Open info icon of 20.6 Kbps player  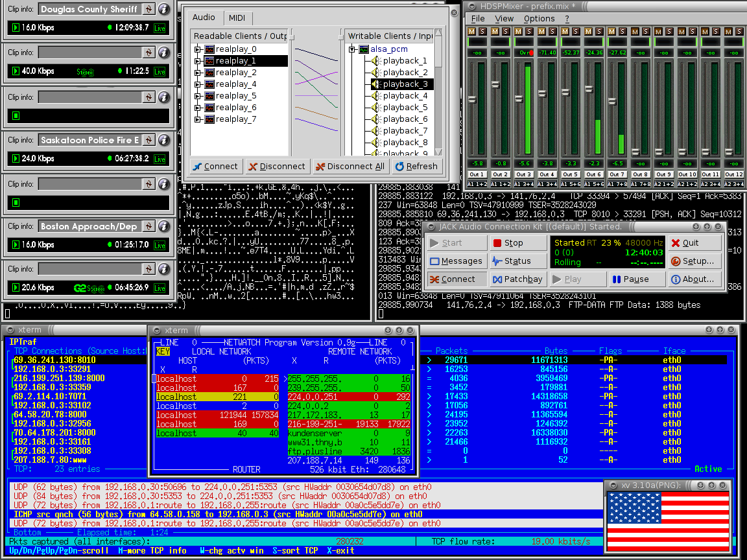(164, 269)
